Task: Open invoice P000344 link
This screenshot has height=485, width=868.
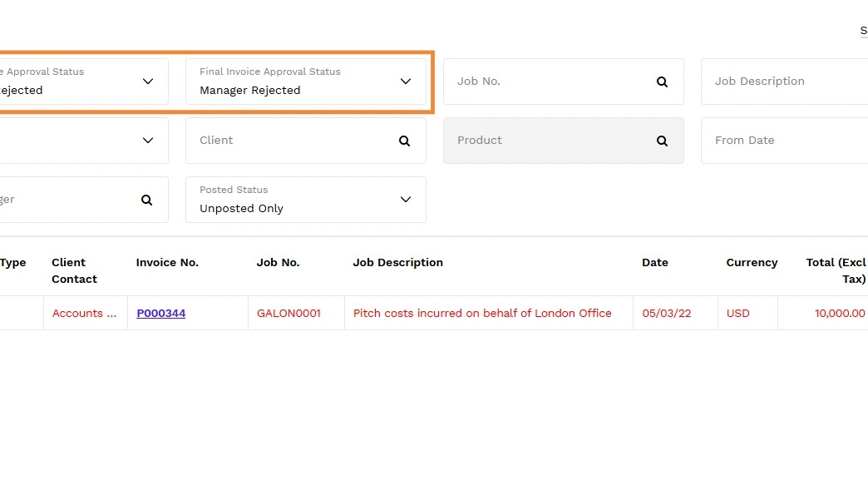Action: [x=161, y=314]
